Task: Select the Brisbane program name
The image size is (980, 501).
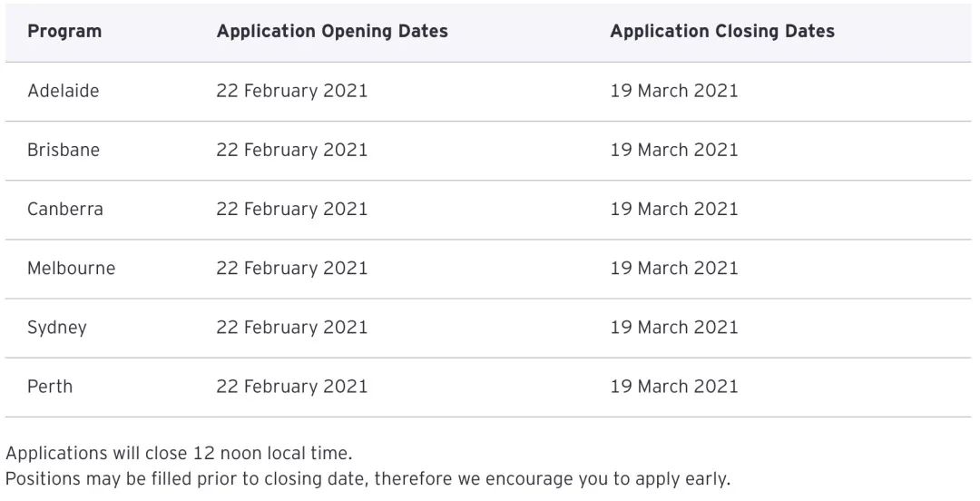Action: click(64, 150)
